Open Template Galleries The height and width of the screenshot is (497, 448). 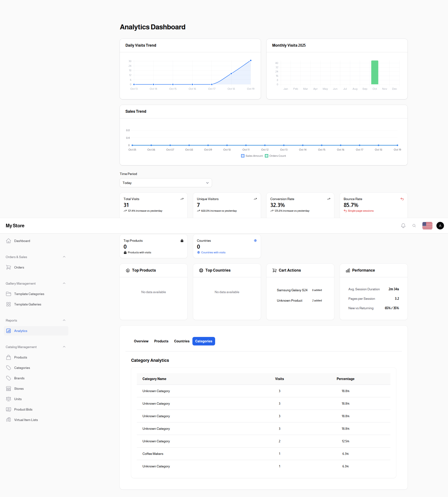[x=27, y=304]
